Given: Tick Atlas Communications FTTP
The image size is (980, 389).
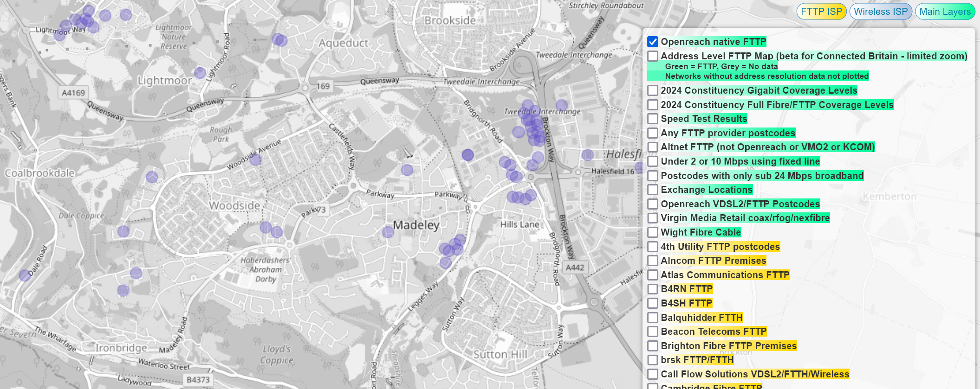Looking at the screenshot, I should pyautogui.click(x=653, y=275).
